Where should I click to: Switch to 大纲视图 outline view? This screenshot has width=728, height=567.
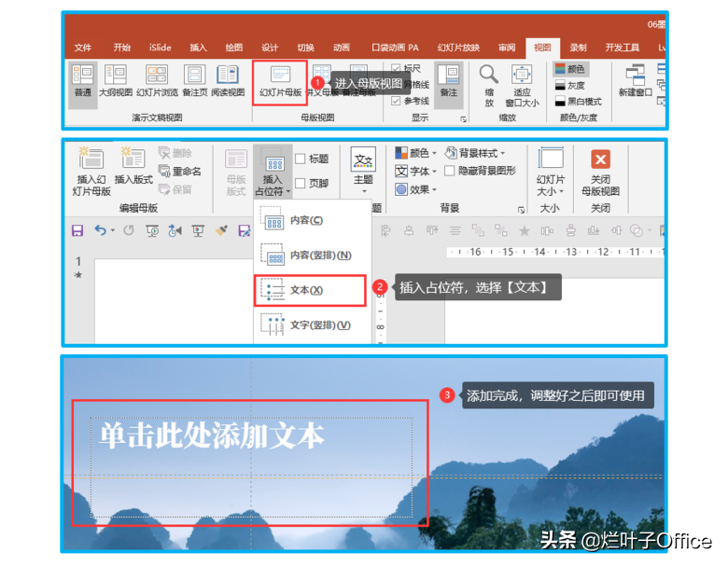click(x=116, y=81)
